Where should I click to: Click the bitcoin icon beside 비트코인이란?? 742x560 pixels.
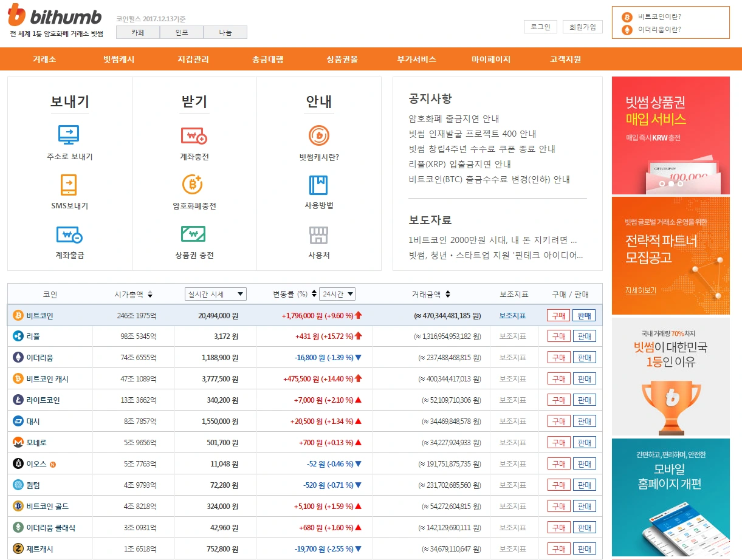click(627, 17)
